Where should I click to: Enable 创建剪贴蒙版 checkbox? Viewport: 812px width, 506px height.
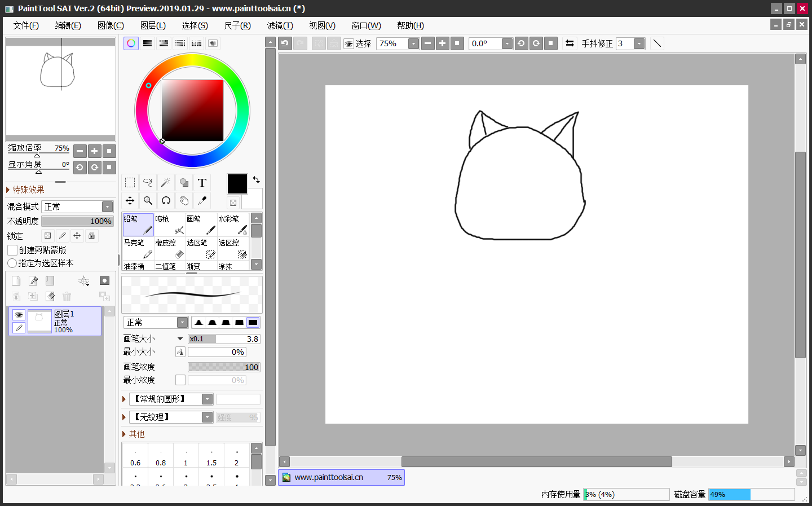coord(12,250)
